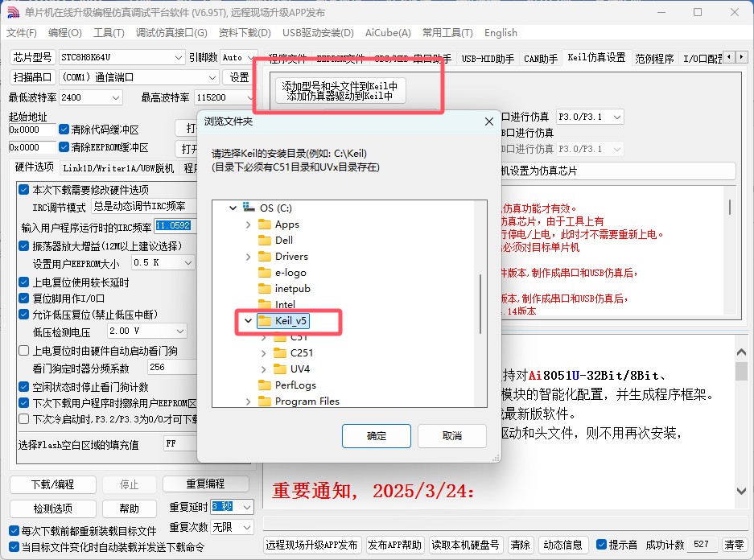
Task: Toggle 清除EEPROM缓冲区 checkbox
Action: [x=64, y=146]
